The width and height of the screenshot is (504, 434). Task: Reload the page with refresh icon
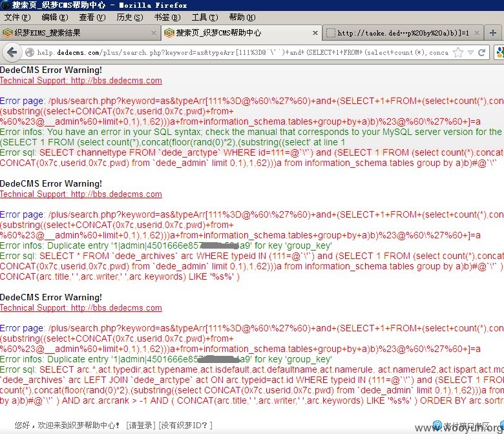(x=481, y=52)
